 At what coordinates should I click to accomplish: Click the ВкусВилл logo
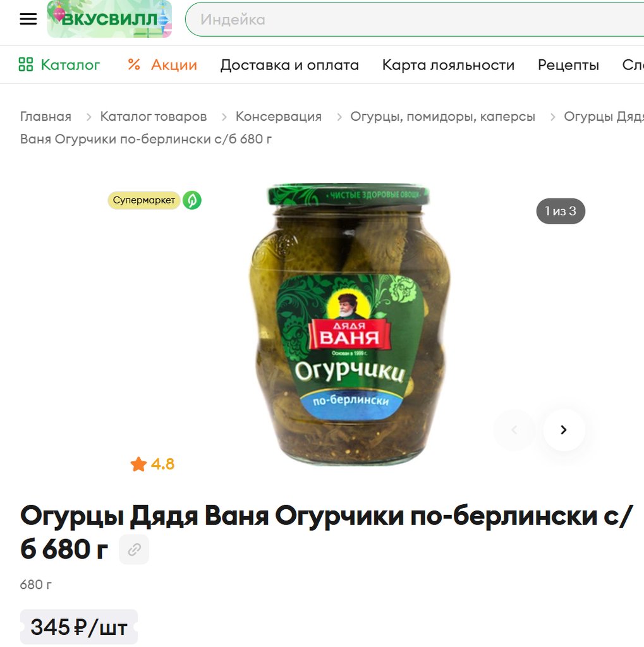(x=109, y=19)
